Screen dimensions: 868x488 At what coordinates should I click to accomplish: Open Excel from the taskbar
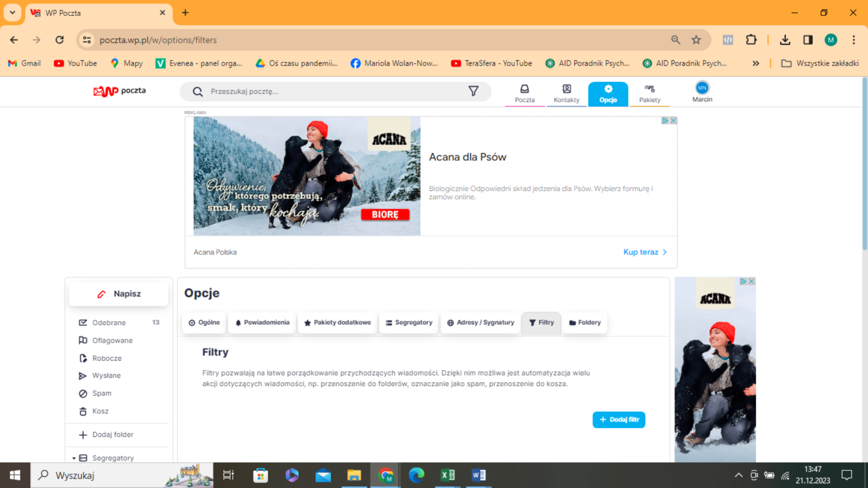448,475
